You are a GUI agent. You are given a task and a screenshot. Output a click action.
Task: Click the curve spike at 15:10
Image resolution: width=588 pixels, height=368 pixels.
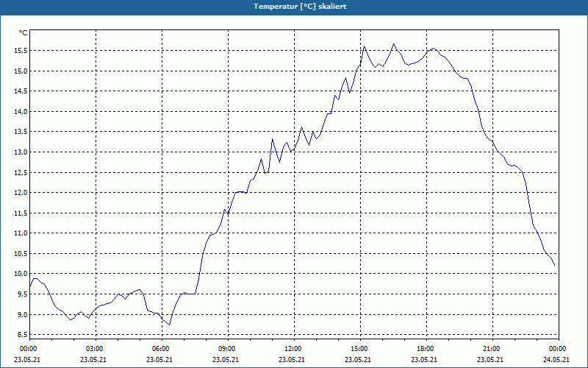(x=364, y=46)
